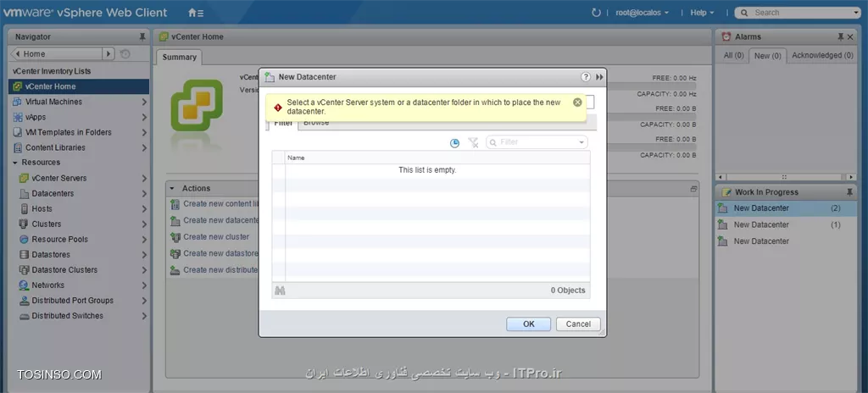Image resolution: width=868 pixels, height=393 pixels.
Task: Show All alarms tab
Action: (x=733, y=55)
